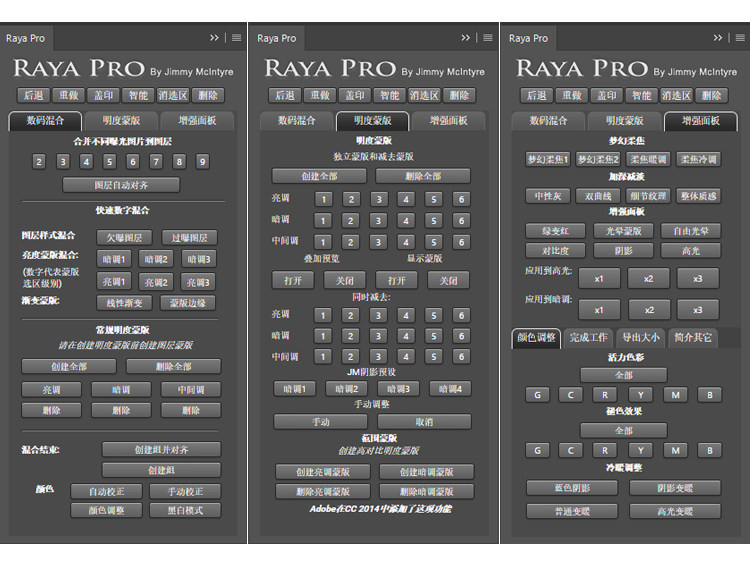750x563 pixels.
Task: Choose exposure count 9 in left panel
Action: [x=202, y=162]
